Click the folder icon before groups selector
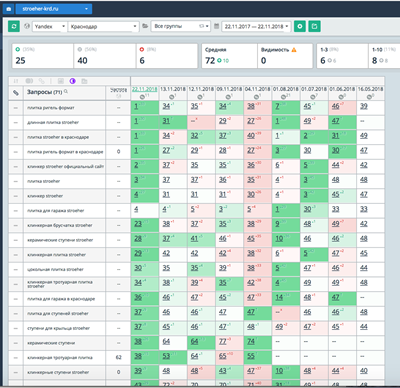This screenshot has width=400, height=388. 145,26
